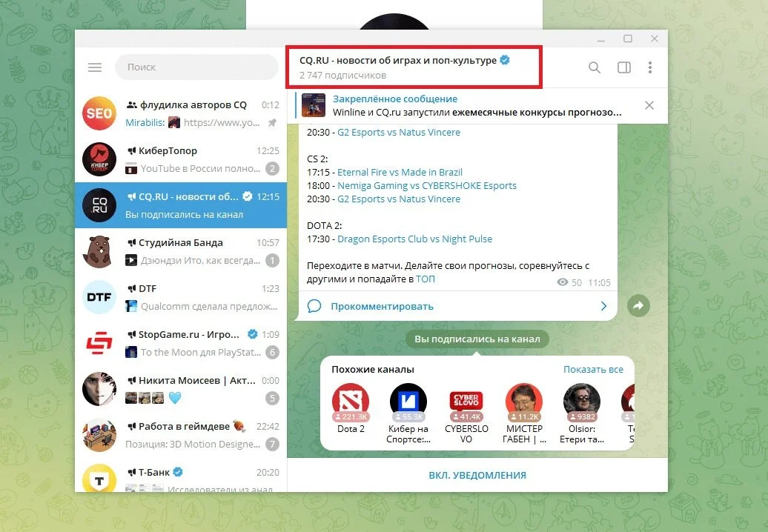Forward the post with the share arrow
This screenshot has width=768, height=532.
pyautogui.click(x=638, y=306)
